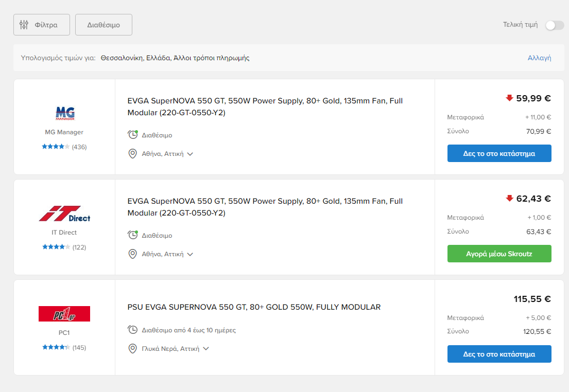The image size is (569, 392).
Task: Toggle the Διαθέσιμο availability filter button
Action: (x=104, y=25)
